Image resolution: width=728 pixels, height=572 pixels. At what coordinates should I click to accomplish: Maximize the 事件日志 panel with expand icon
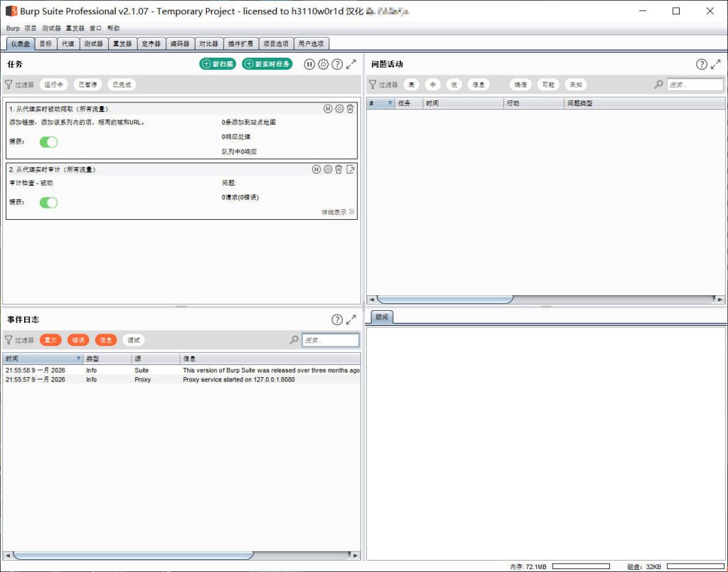pyautogui.click(x=351, y=320)
